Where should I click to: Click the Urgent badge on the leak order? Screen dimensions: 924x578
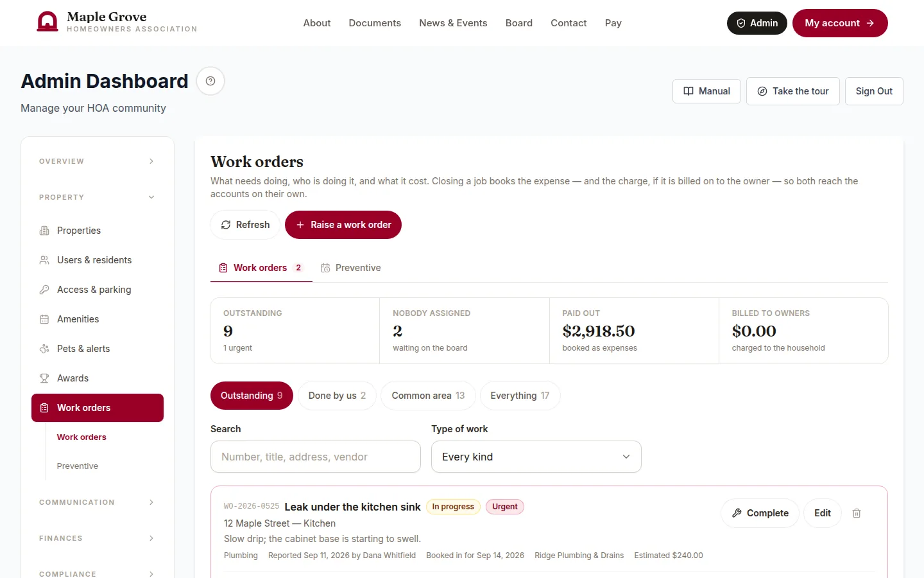(x=505, y=507)
